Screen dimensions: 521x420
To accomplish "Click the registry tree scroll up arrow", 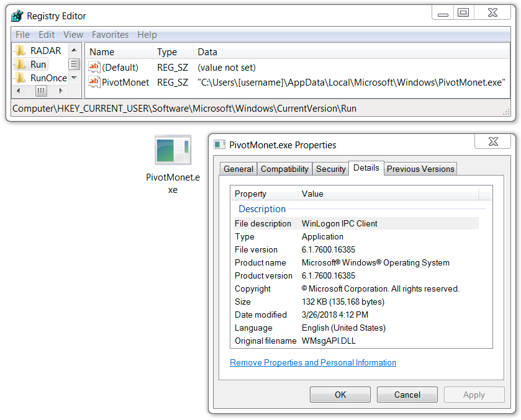I will click(74, 50).
